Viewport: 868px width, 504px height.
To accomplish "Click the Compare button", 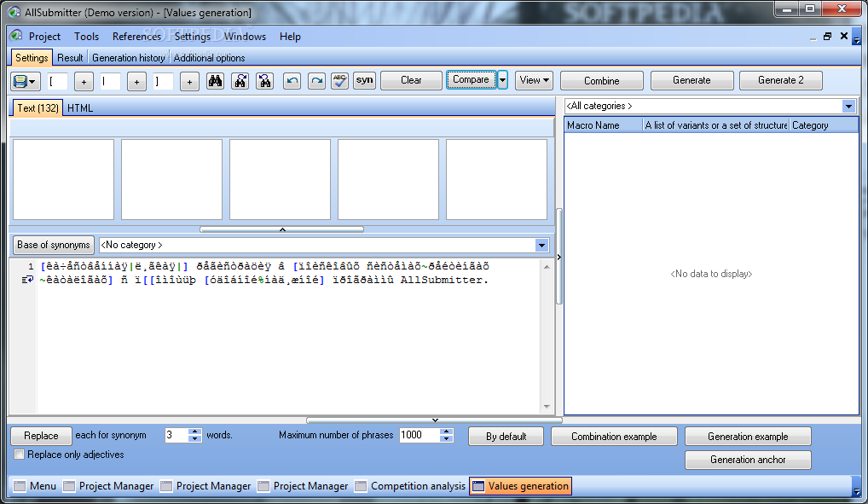I will [471, 80].
